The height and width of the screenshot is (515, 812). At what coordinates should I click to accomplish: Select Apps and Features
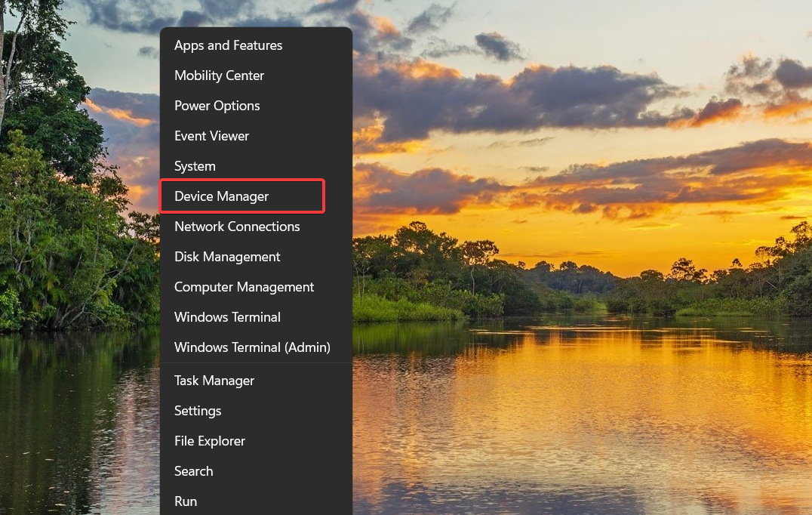point(228,45)
